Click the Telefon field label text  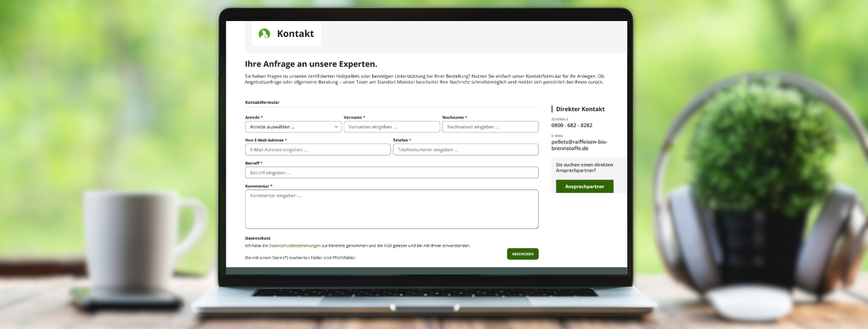[x=400, y=140]
